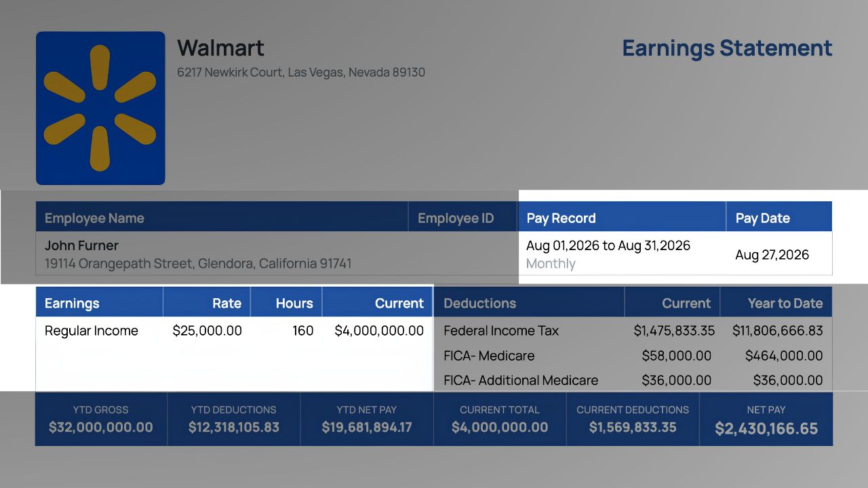
Task: Click the Walmart spark logo
Action: pyautogui.click(x=100, y=108)
